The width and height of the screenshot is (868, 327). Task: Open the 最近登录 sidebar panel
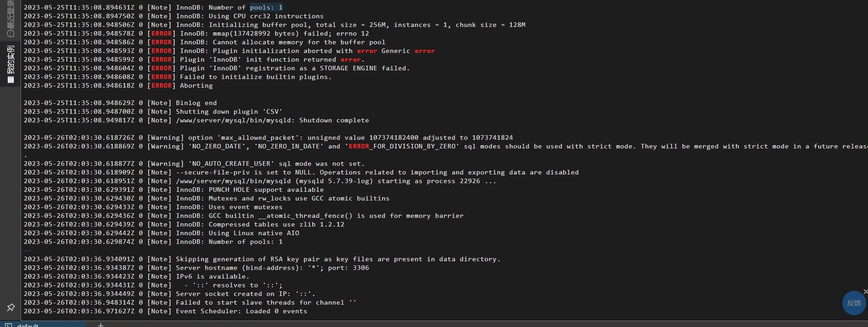(x=11, y=19)
